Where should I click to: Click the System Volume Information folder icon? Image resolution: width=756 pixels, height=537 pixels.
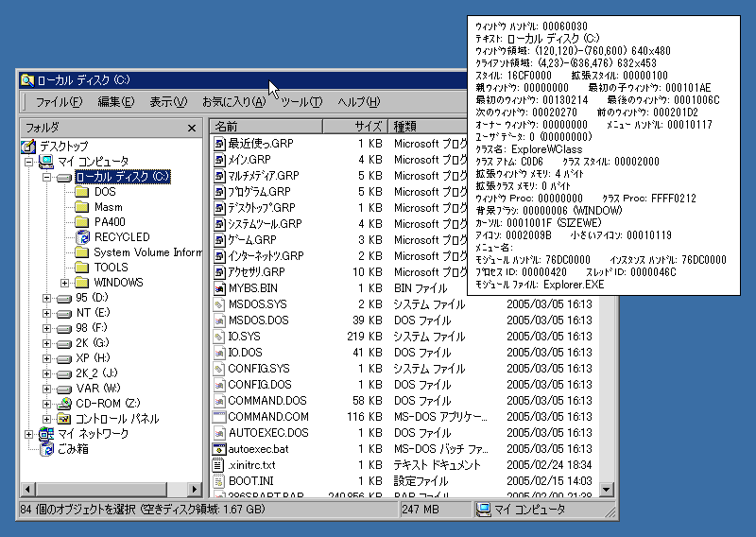coord(82,252)
